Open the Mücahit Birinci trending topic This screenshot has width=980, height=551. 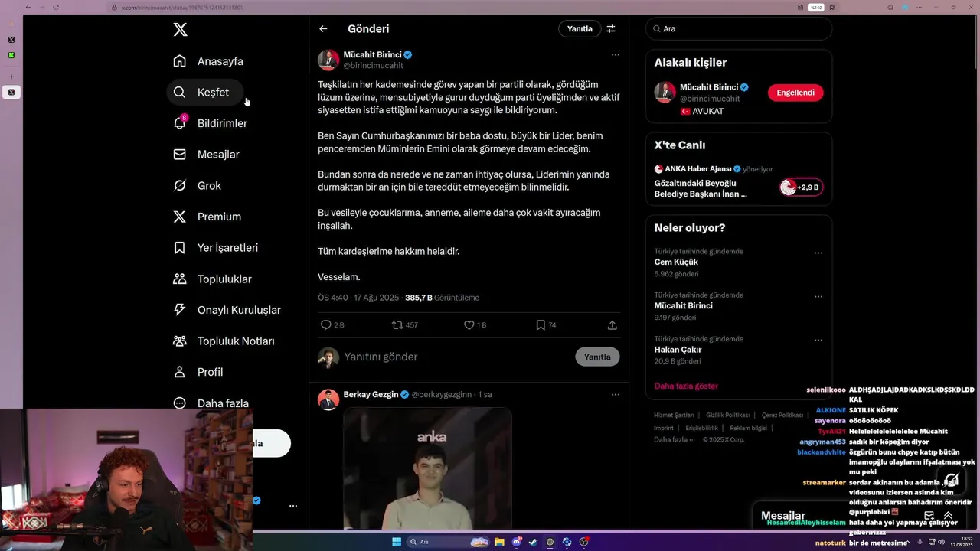684,306
